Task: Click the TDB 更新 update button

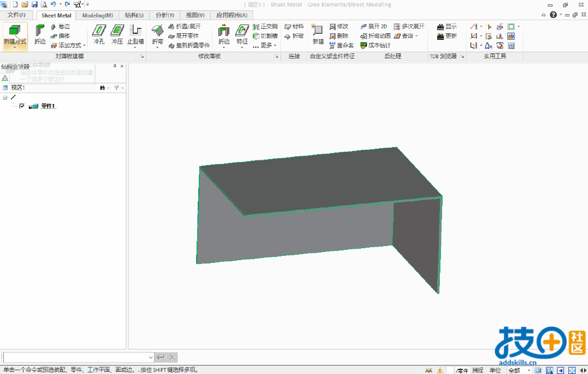Action: pyautogui.click(x=447, y=36)
